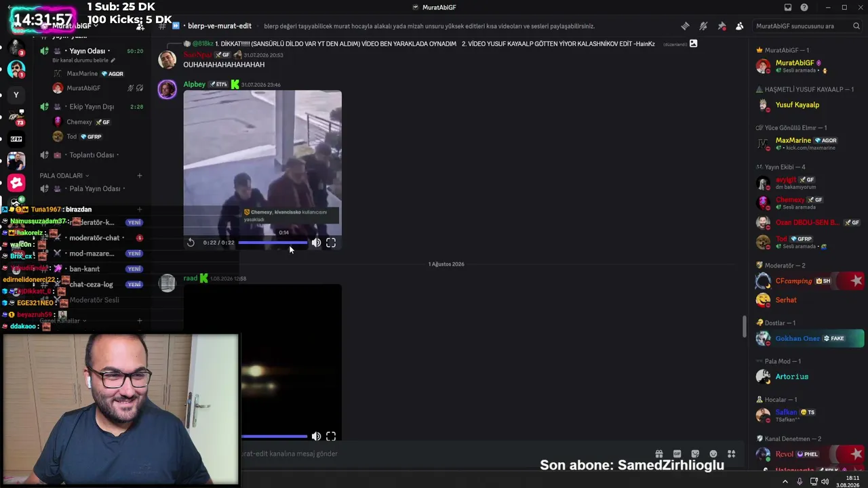
Task: Open the GFRP server icon
Action: [x=16, y=139]
